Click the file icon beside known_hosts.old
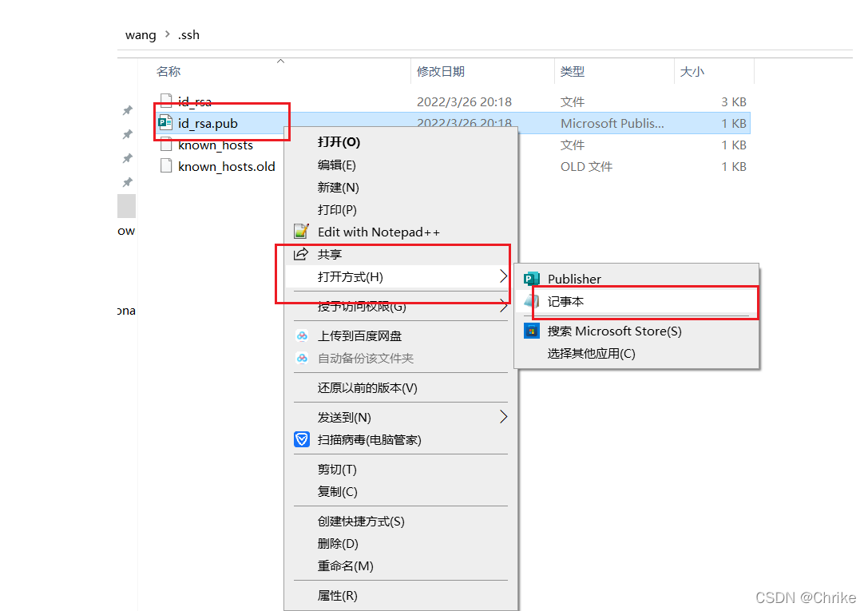Viewport: 868px width, 611px height. coord(165,165)
